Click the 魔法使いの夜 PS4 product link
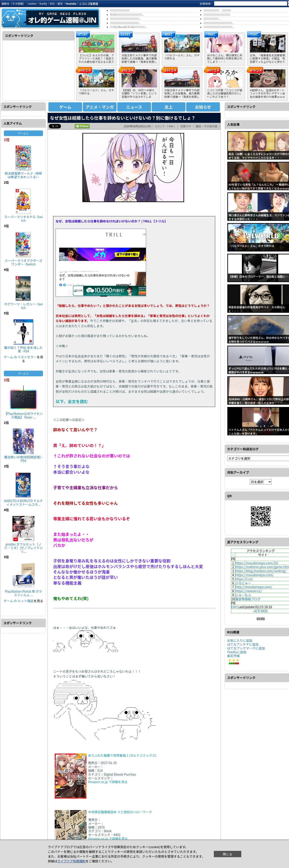The width and height of the screenshot is (289, 868). point(23,459)
